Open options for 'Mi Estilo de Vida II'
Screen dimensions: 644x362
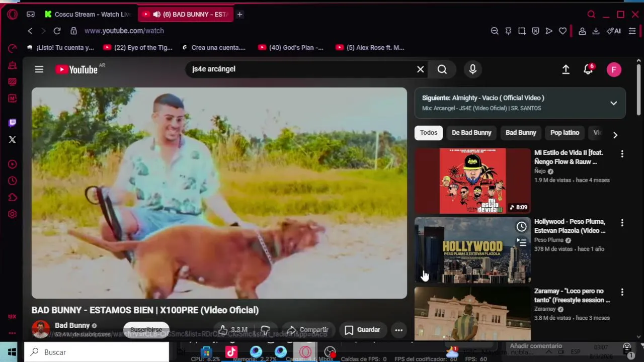(622, 154)
